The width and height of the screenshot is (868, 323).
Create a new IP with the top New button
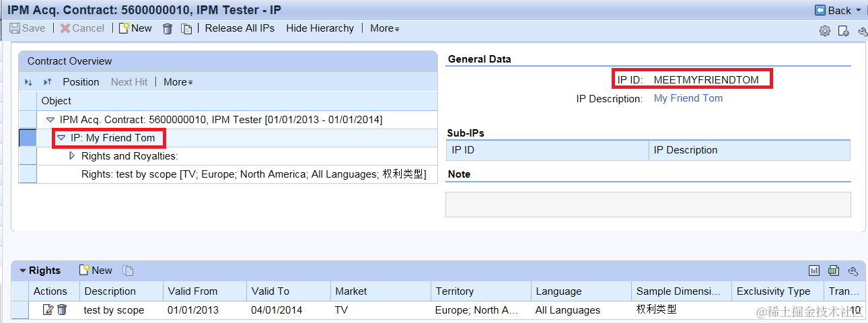[135, 28]
